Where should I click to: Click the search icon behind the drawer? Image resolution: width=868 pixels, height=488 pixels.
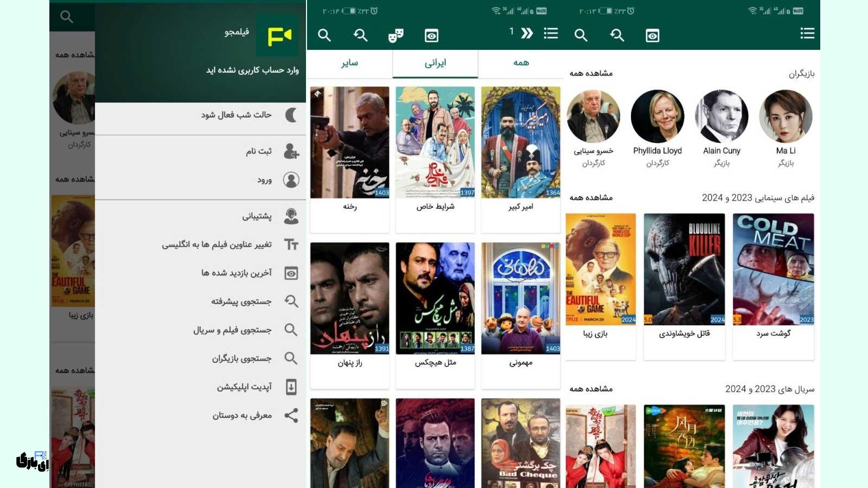click(67, 17)
